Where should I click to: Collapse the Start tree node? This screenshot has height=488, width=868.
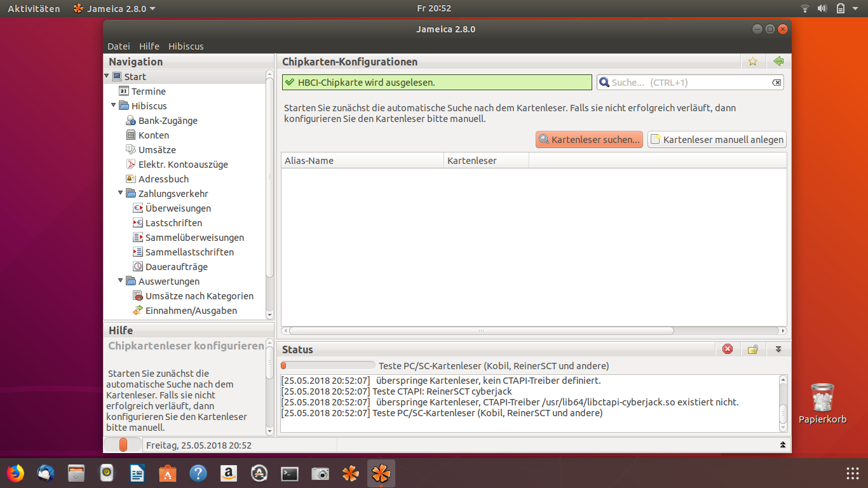click(107, 76)
